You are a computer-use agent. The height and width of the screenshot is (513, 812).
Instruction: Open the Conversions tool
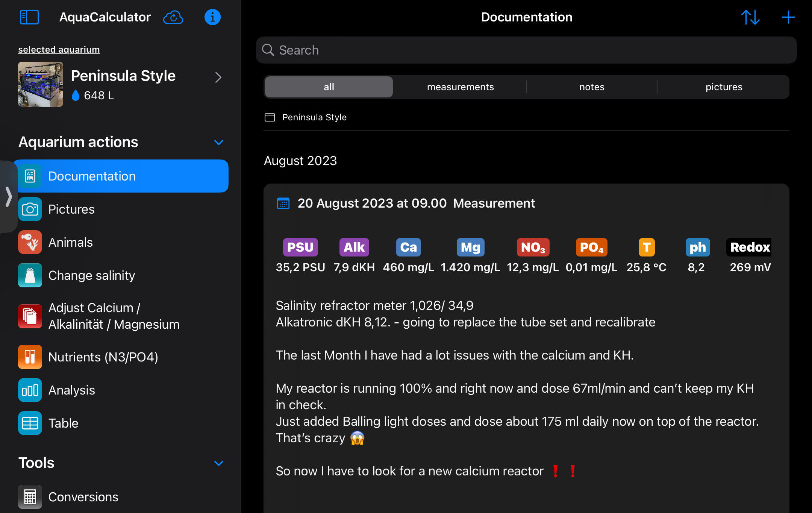[x=83, y=497]
